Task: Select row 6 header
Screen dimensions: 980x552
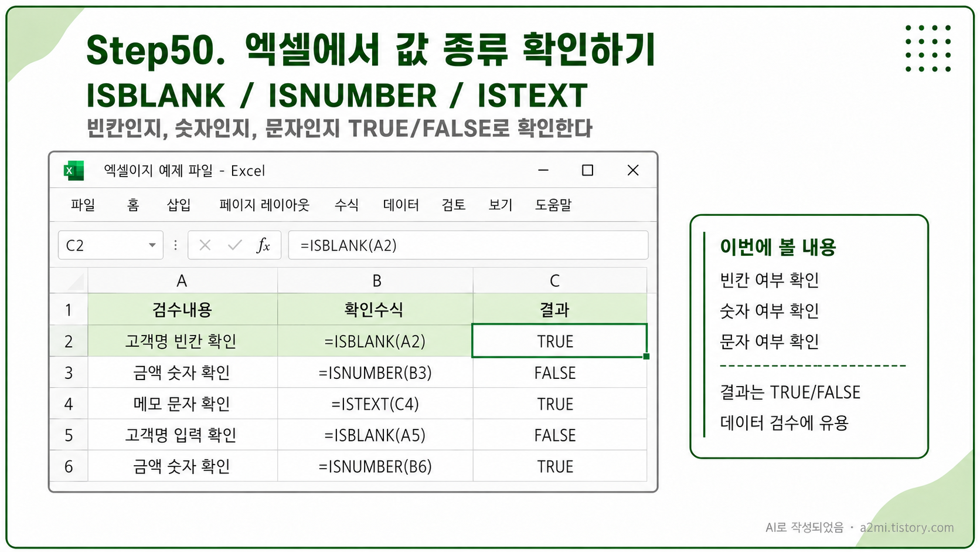Action: pos(69,466)
